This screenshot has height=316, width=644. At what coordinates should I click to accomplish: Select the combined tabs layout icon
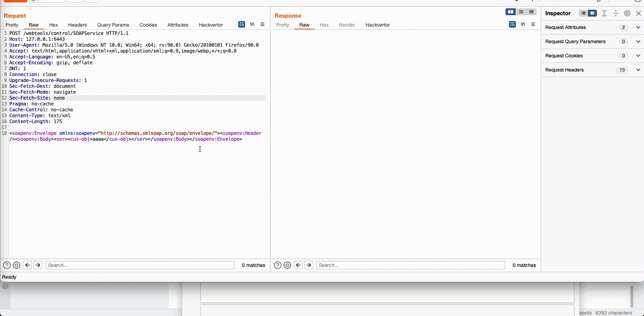point(531,12)
